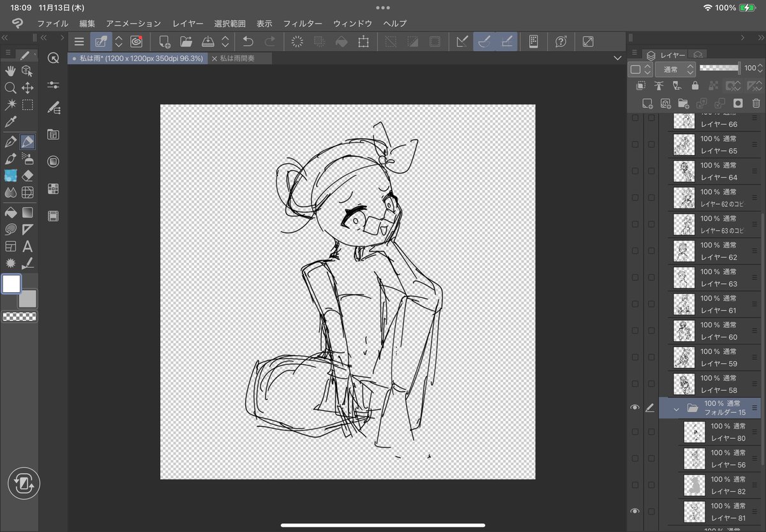Open command bar hamburger menu

point(79,41)
